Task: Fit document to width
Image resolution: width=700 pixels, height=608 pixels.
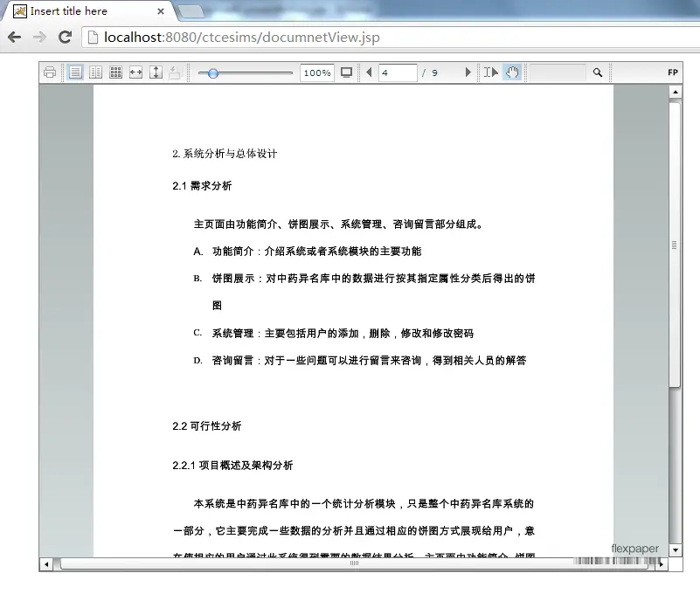Action: [135, 73]
